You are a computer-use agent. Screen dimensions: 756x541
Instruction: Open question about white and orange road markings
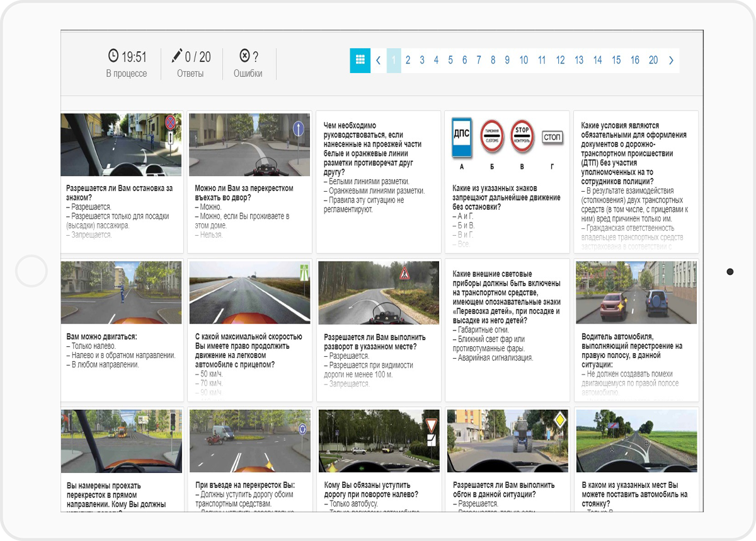click(x=379, y=182)
